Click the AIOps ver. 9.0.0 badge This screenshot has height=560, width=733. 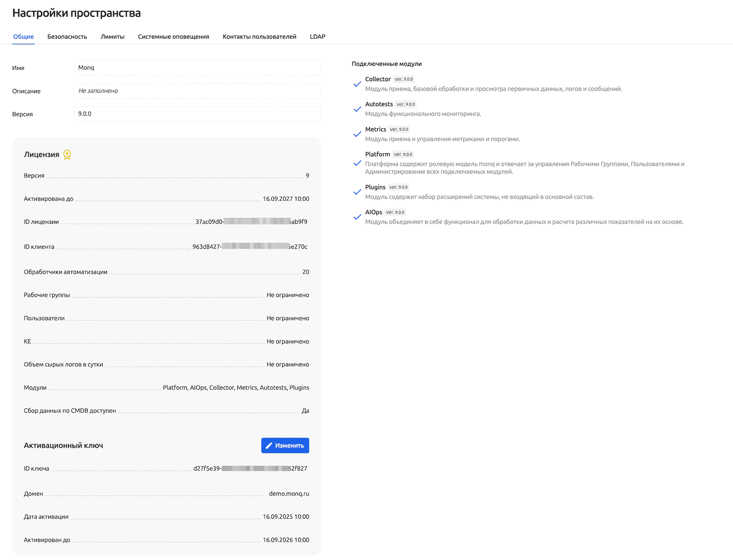(x=395, y=213)
